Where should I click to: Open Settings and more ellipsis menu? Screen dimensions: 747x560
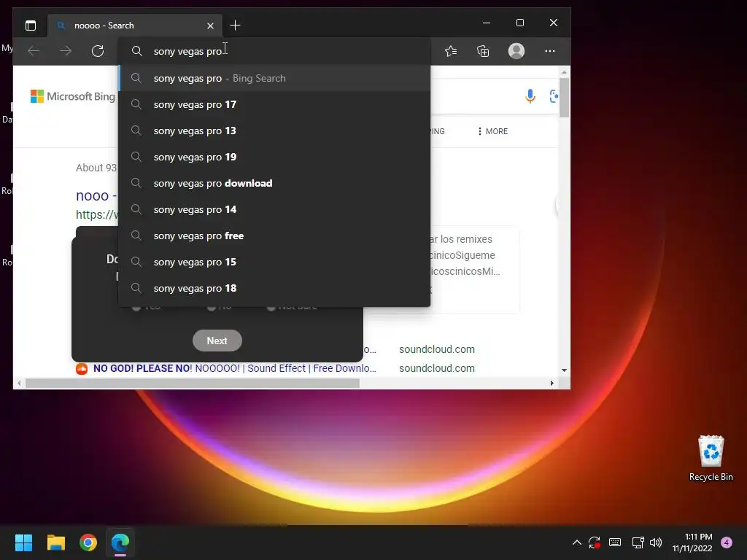click(x=550, y=51)
